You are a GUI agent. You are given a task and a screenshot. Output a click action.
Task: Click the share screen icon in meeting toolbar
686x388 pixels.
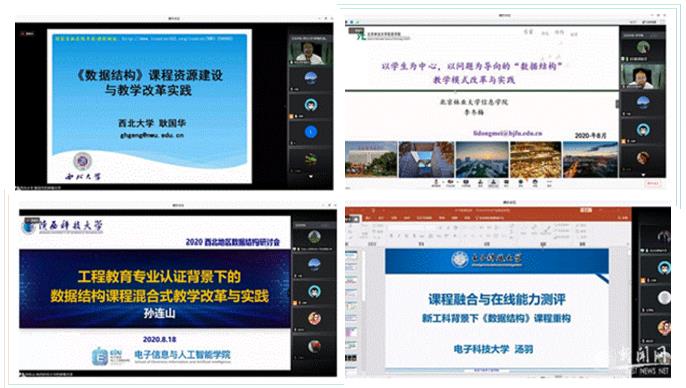pos(466,183)
